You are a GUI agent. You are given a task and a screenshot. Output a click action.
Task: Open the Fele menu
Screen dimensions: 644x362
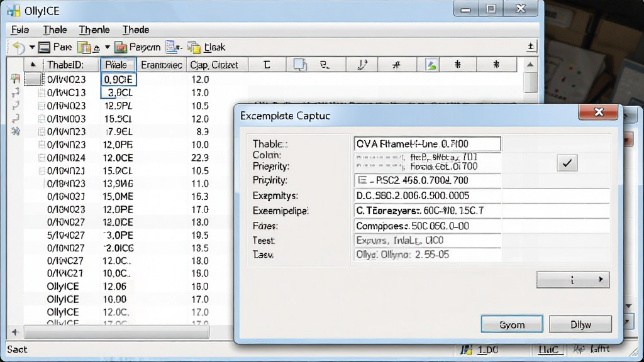pos(19,30)
